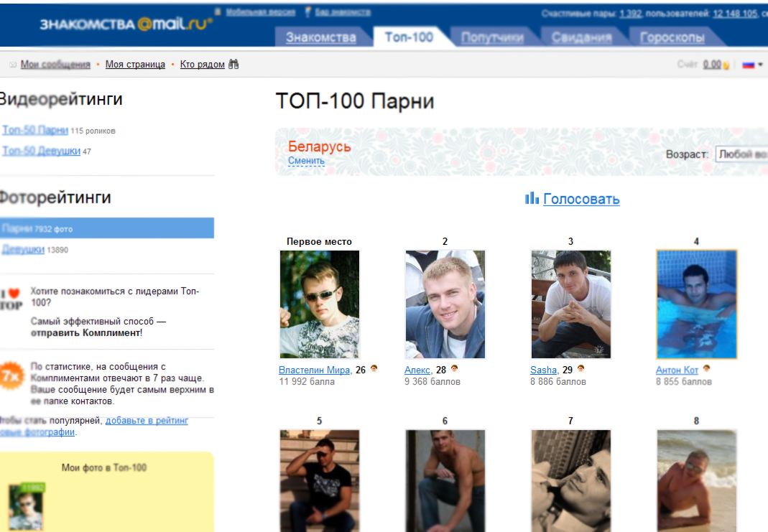Click the users count 12 148 105
768x532 pixels.
(x=735, y=14)
